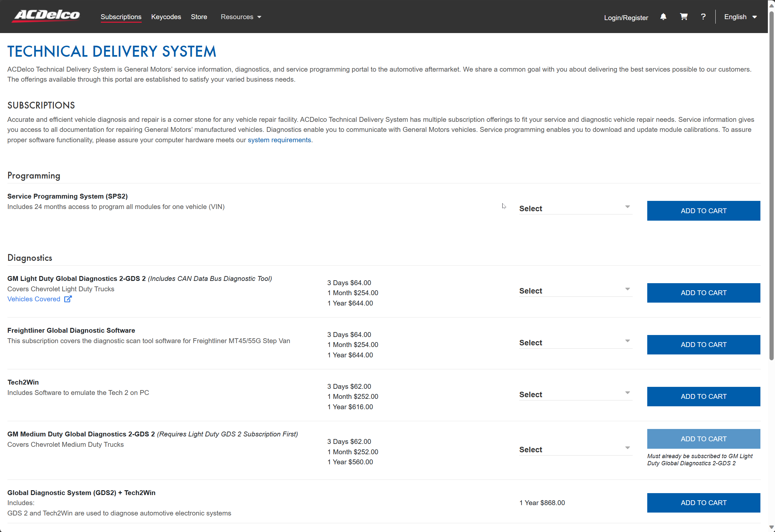Open the Vehicles Covered link

34,299
